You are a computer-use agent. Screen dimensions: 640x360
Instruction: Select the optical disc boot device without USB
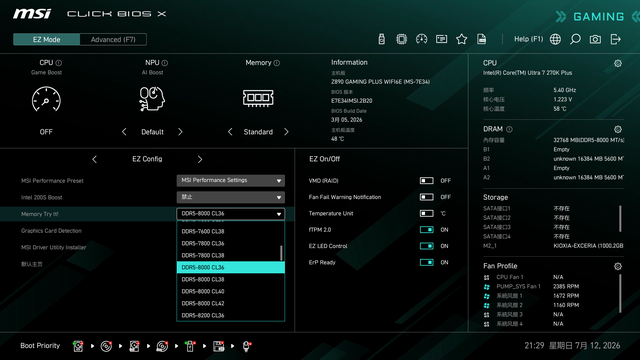coord(106,346)
